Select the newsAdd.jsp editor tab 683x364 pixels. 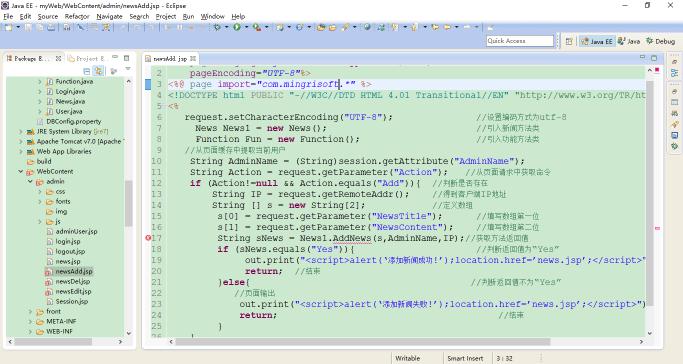[170, 58]
